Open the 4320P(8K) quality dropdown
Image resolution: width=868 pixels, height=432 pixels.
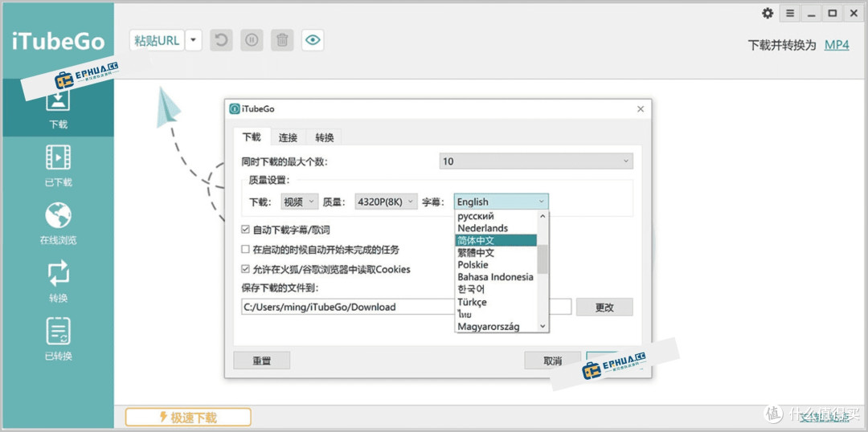[x=386, y=202]
